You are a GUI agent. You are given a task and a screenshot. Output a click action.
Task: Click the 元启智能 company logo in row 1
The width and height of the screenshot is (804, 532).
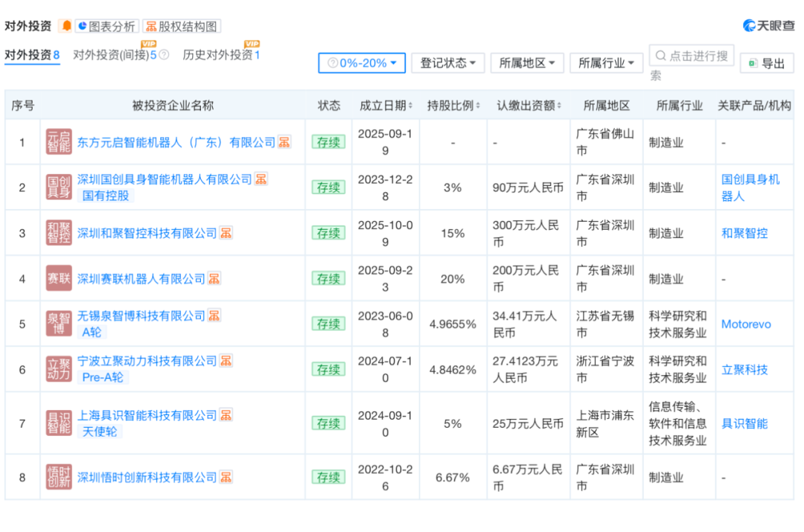coord(58,141)
